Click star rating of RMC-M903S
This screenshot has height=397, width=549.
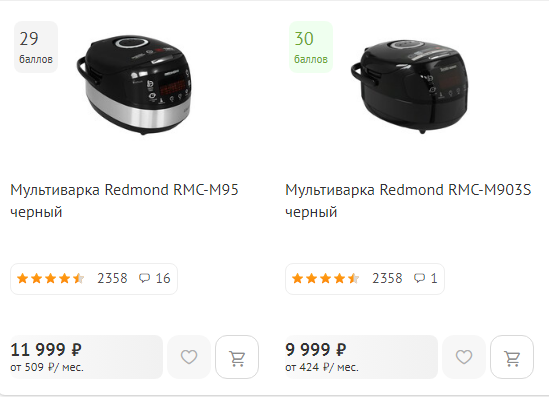[326, 279]
